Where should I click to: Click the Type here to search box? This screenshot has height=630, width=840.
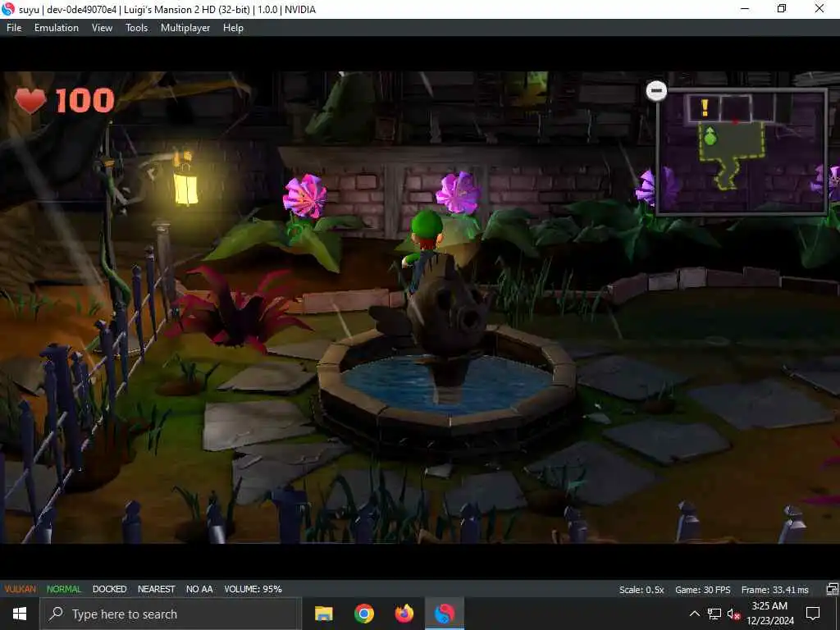(x=171, y=614)
